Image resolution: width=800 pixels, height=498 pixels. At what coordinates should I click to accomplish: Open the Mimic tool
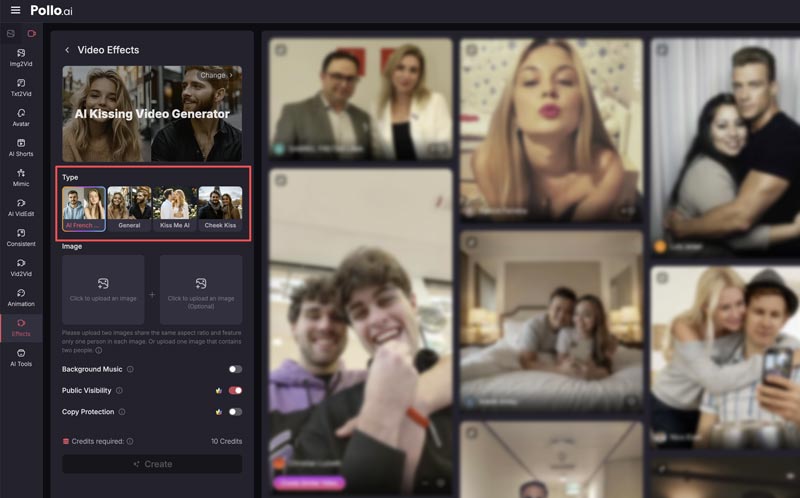pos(21,178)
